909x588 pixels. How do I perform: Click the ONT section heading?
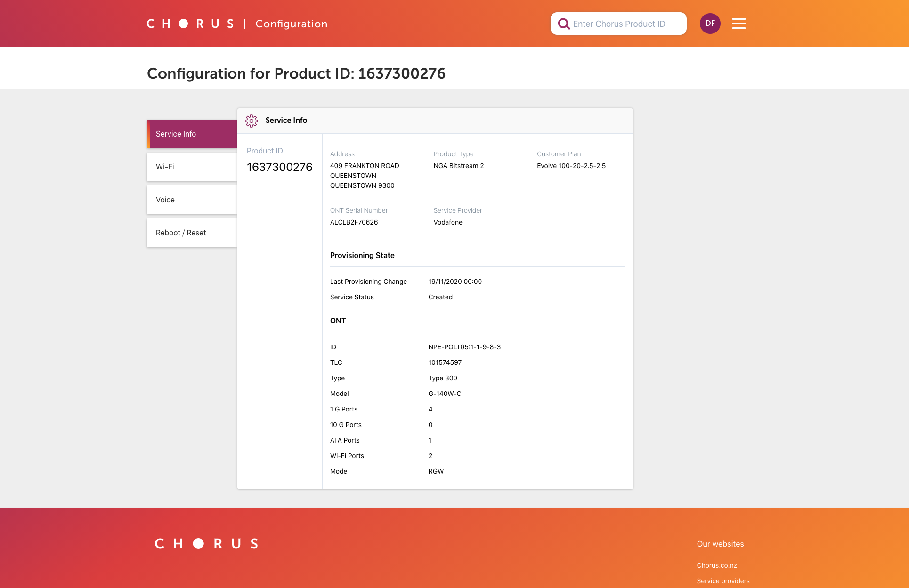pos(338,321)
